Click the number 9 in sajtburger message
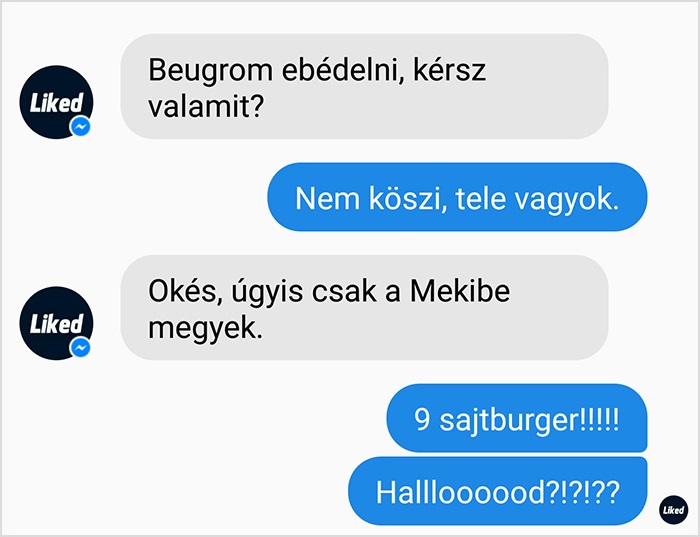Screen dimensions: 700x537 (422, 419)
